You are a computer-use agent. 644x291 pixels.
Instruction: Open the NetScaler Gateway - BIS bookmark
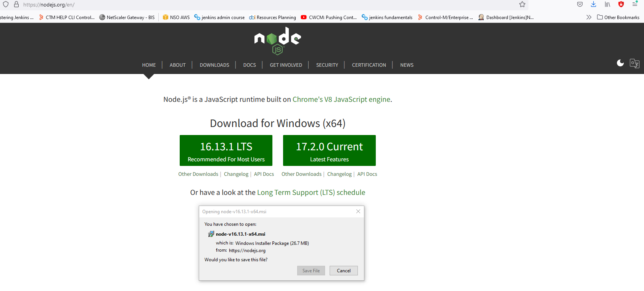pyautogui.click(x=127, y=17)
